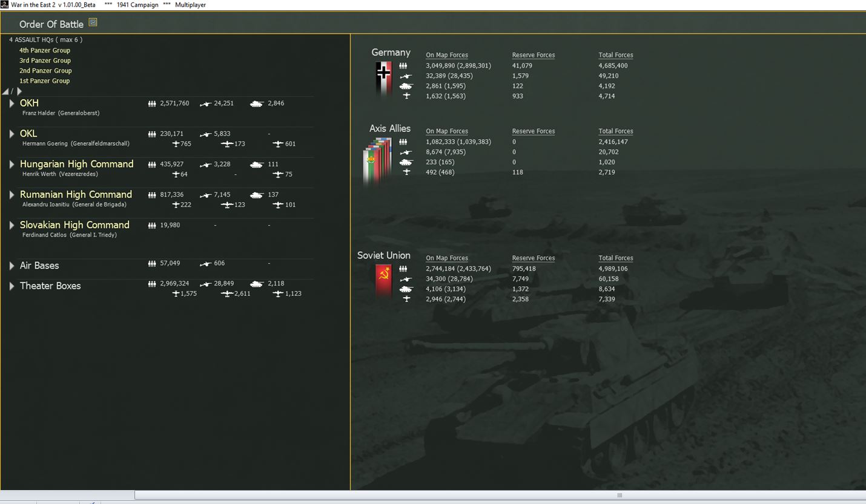This screenshot has width=866, height=504.
Task: Expand Rumanian High Command
Action: pyautogui.click(x=12, y=194)
